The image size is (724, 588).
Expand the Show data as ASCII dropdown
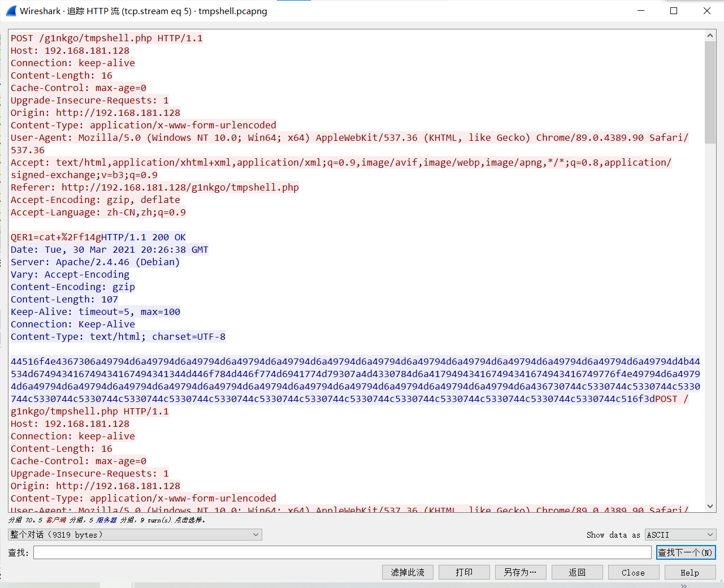coord(680,534)
